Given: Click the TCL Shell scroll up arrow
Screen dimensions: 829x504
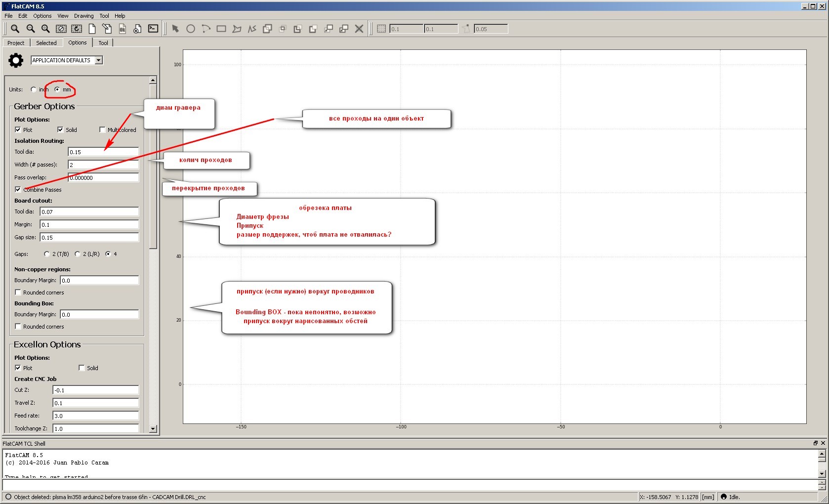Looking at the screenshot, I should click(822, 454).
